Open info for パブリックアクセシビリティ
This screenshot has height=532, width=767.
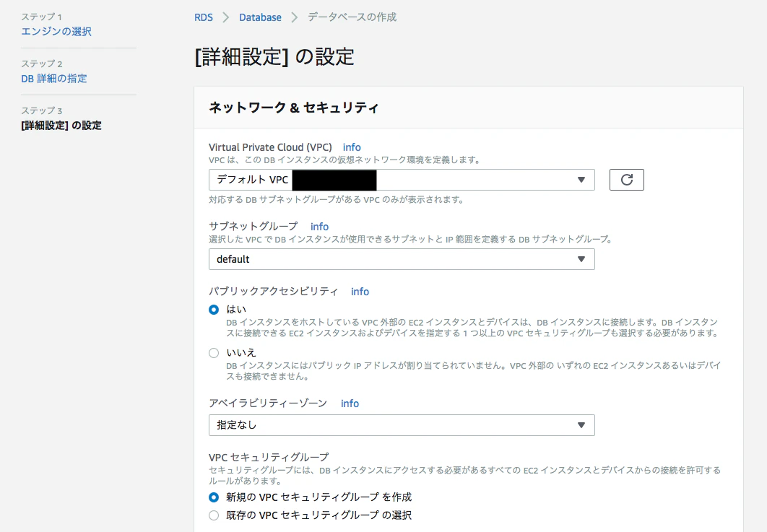click(360, 291)
